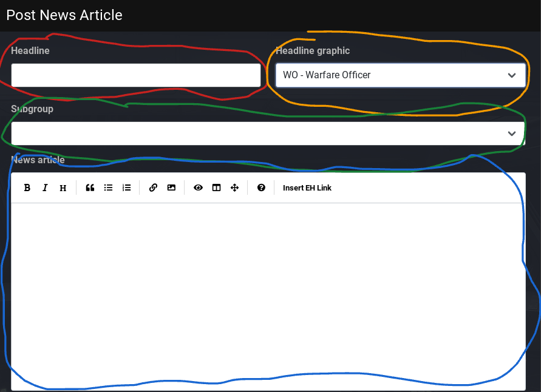Apply italic formatting in the editor toolbar
This screenshot has width=541, height=392.
tap(45, 188)
